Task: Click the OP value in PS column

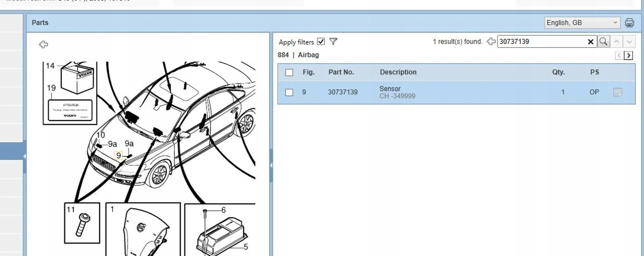Action: tap(594, 92)
